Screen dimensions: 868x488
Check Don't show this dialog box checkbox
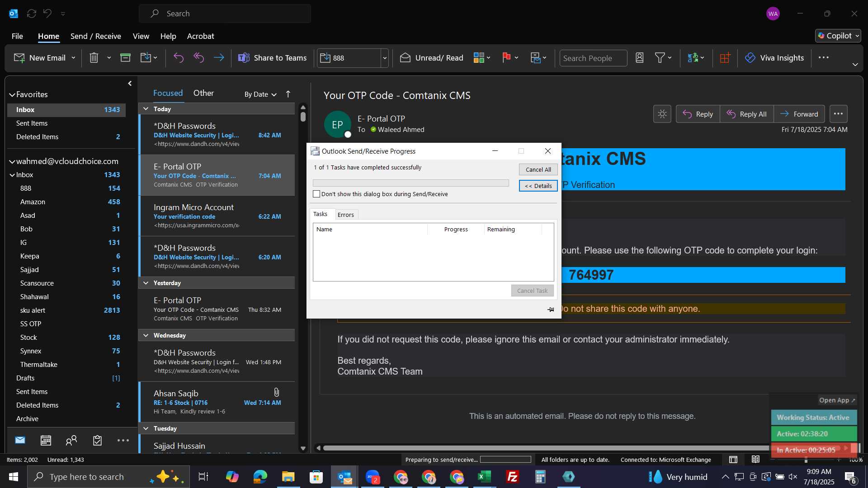[x=316, y=194]
